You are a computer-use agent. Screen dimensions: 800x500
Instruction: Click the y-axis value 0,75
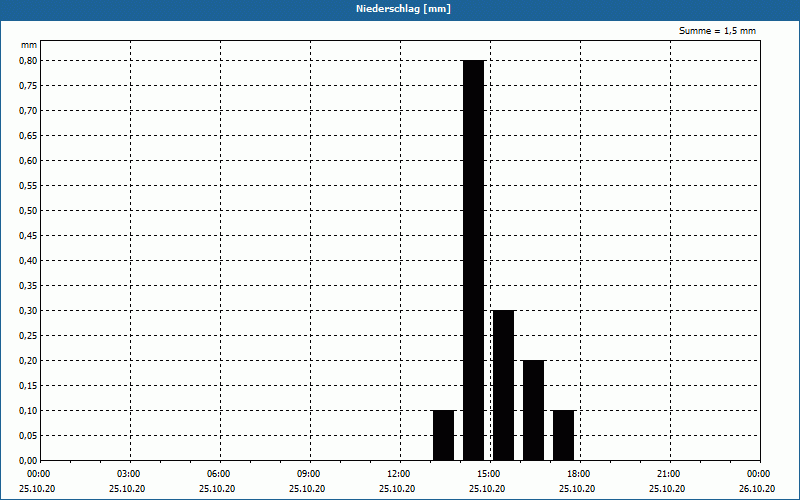pyautogui.click(x=28, y=85)
